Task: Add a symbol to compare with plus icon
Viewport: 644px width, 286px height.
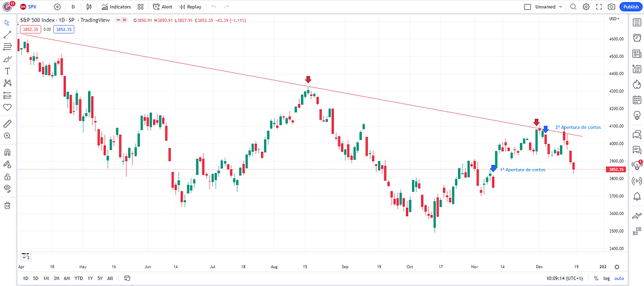Action: 57,7
